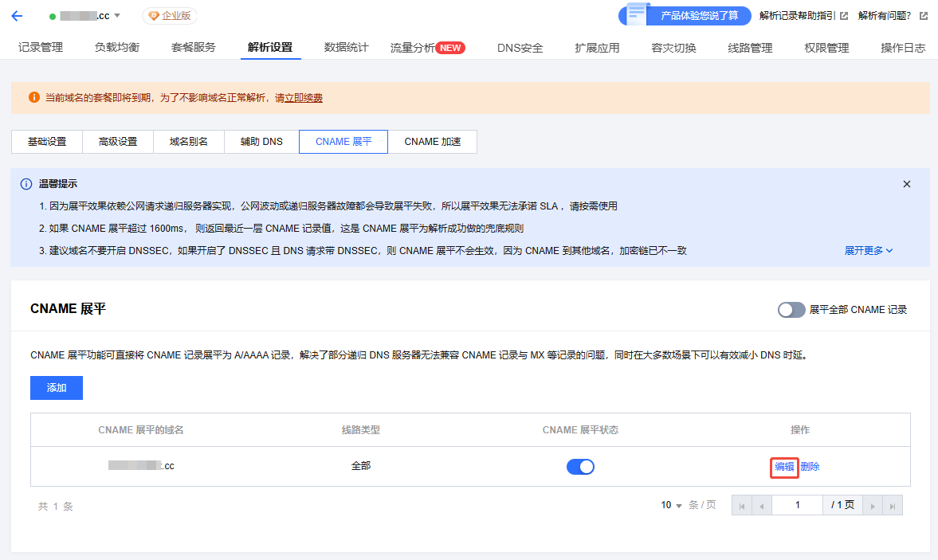The image size is (938, 560).
Task: Close the 温馨提示 notice panel
Action: pyautogui.click(x=906, y=184)
